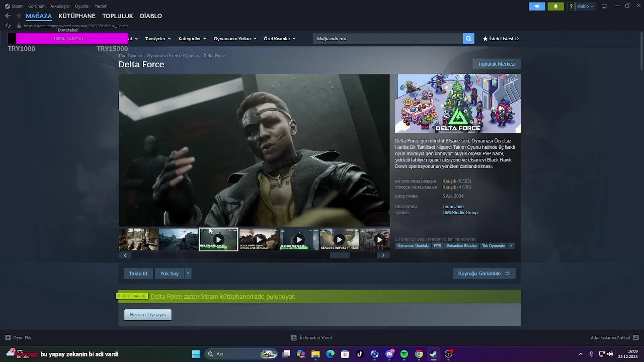
Task: Select the Season Starfall trailer thumbnail
Action: coord(339,240)
